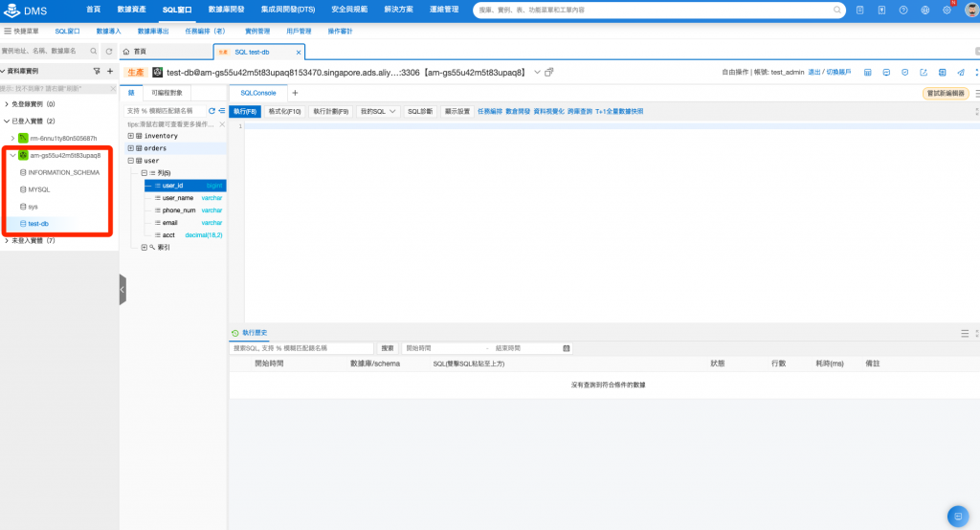Open the 集成與開發(DTS) top menu
This screenshot has height=530, width=980.
(x=288, y=10)
